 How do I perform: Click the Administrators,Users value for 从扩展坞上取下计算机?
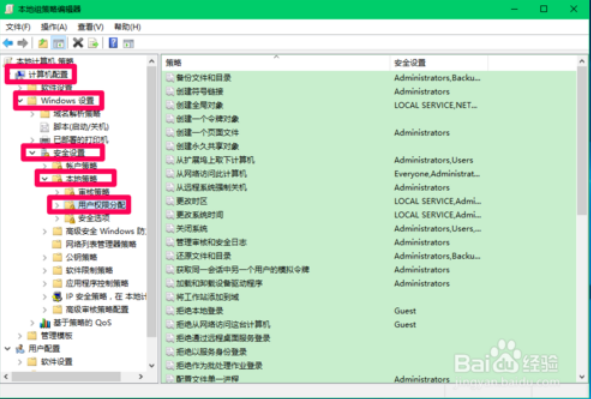(433, 160)
